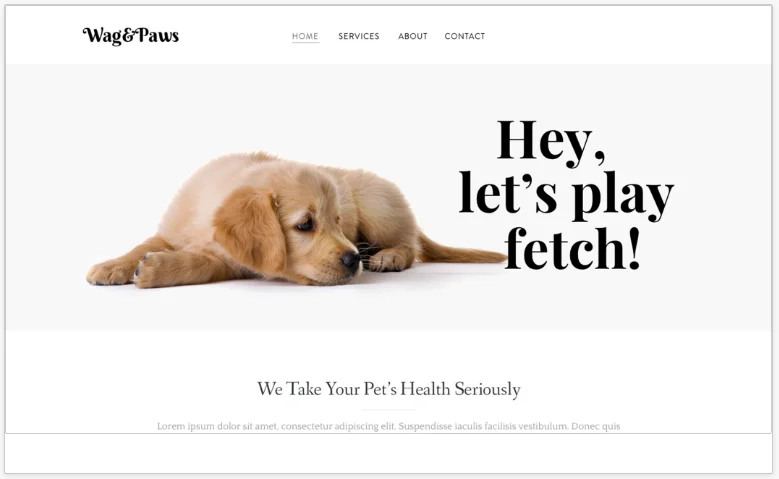Click the Wag&Paws logo
Screen dimensions: 779x479
point(131,36)
